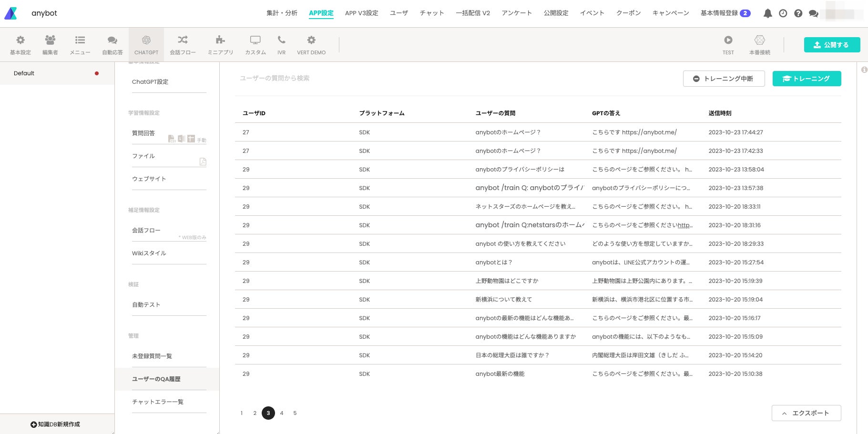This screenshot has width=868, height=434.
Task: Run TEST with the play icon
Action: [x=728, y=45]
